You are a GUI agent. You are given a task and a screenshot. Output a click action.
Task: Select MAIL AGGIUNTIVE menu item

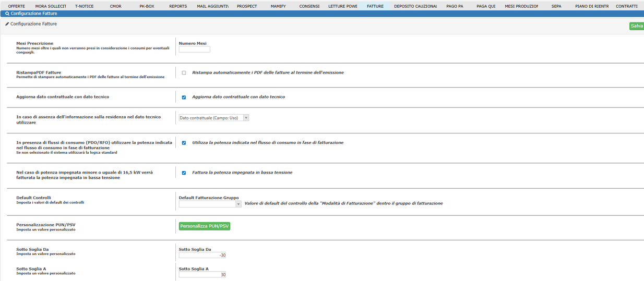coord(213,6)
